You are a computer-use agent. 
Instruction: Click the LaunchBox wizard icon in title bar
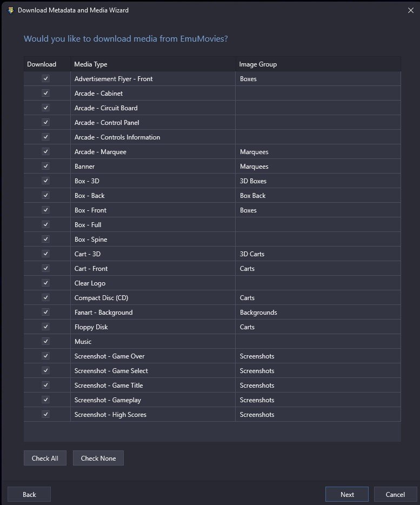click(x=11, y=10)
